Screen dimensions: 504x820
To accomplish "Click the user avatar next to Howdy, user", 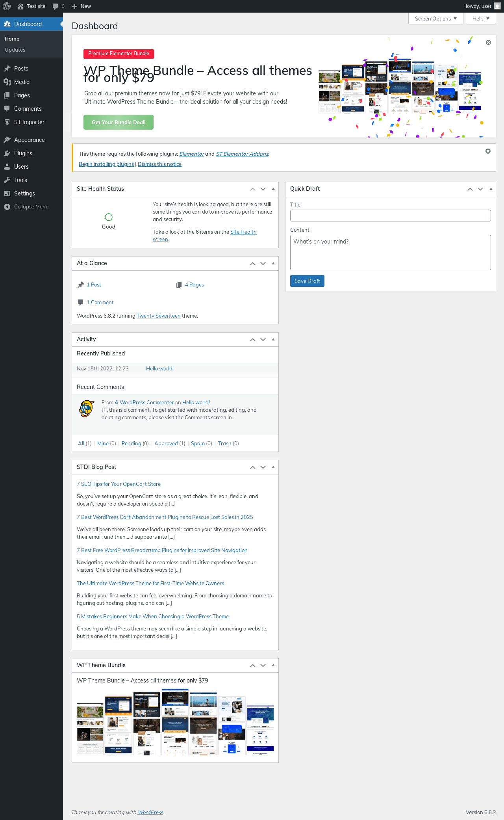I will [x=497, y=6].
